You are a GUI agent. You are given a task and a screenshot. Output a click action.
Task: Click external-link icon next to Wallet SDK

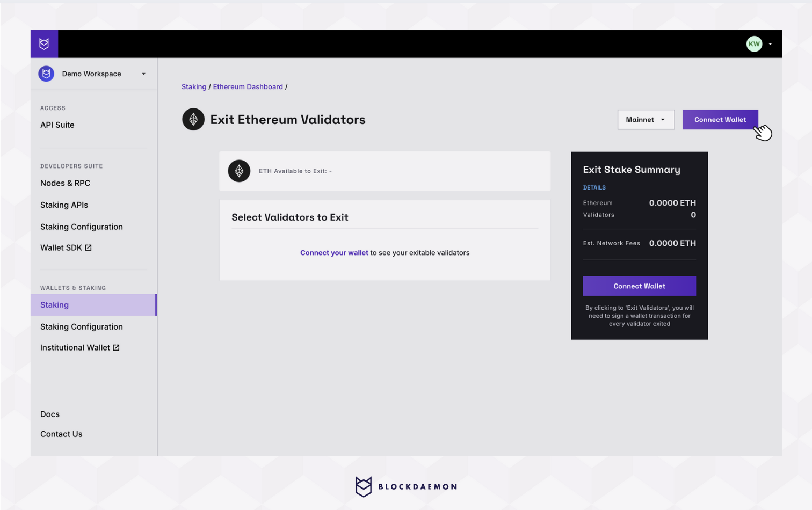coord(88,247)
